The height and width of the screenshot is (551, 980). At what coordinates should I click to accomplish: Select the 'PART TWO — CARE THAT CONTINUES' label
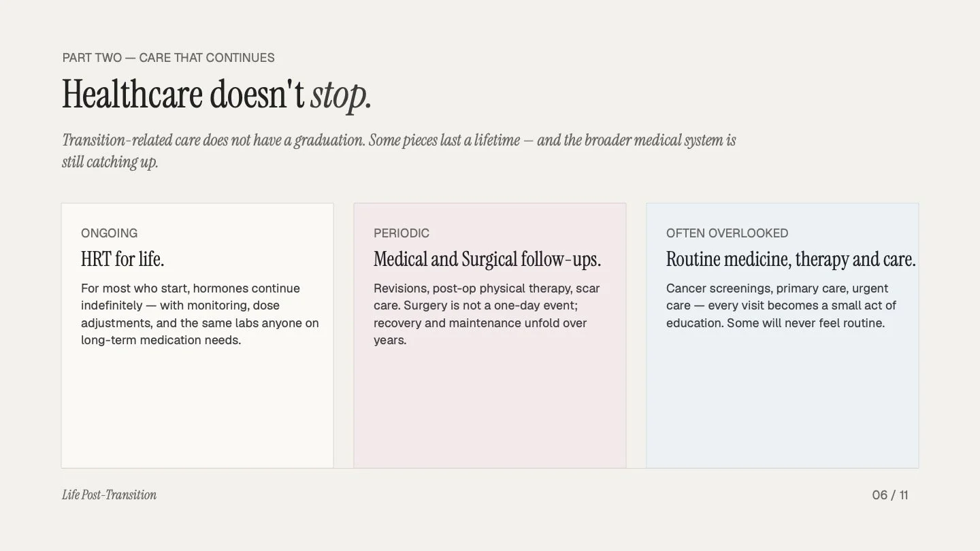[x=168, y=58]
